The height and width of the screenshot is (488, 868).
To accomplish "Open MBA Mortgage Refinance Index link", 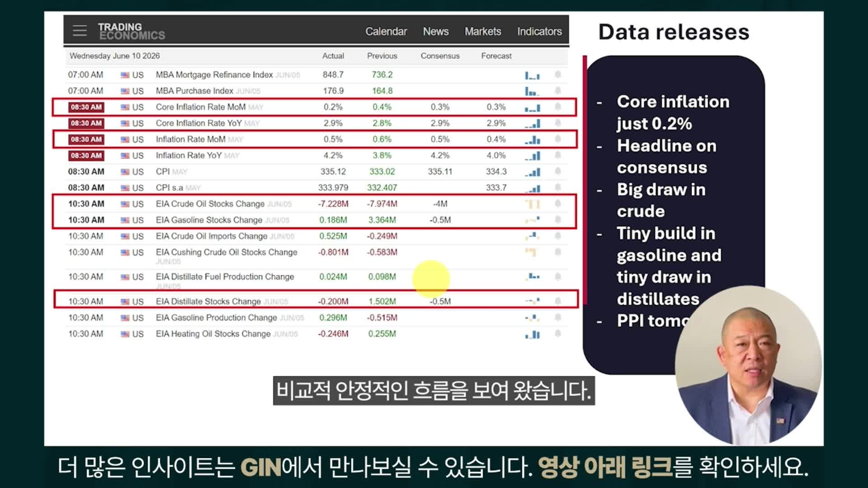I will tap(214, 75).
